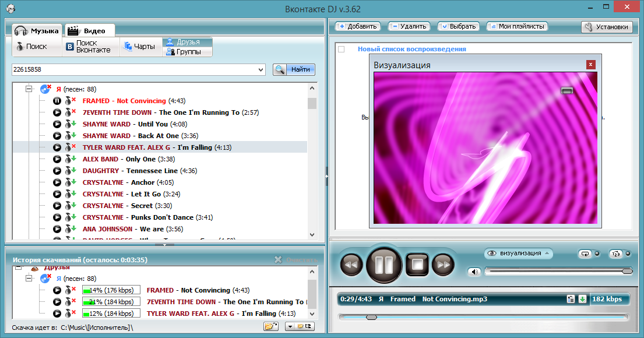Click the Найти search button
This screenshot has width=644, height=338.
tap(294, 69)
